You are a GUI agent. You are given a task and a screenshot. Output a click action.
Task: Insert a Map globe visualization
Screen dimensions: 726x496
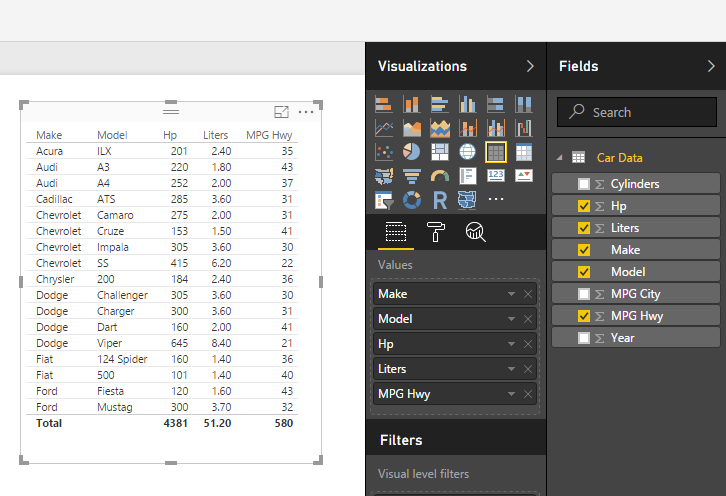468,152
